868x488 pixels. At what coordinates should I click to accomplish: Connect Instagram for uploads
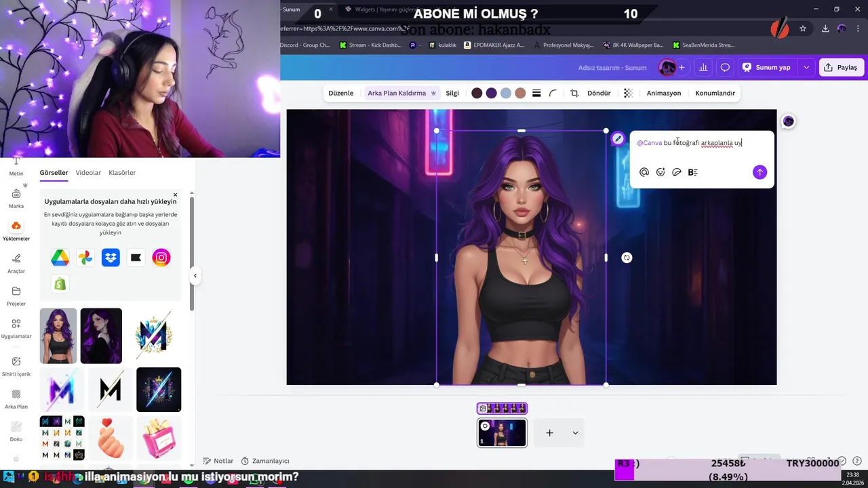pos(161,258)
